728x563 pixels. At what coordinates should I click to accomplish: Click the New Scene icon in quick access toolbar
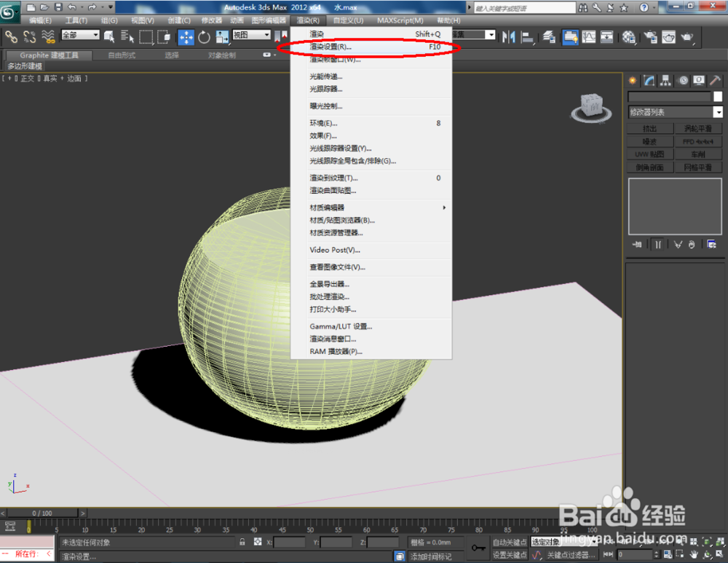31,7
